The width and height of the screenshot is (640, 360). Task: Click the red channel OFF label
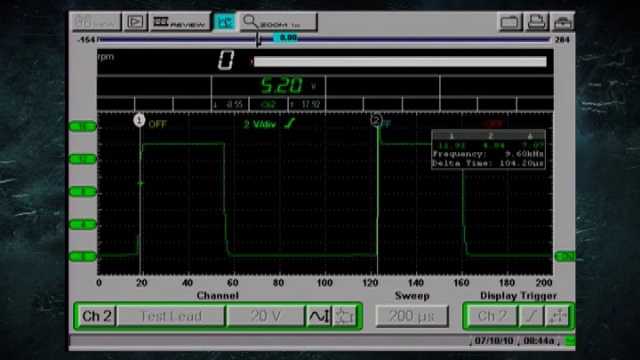(493, 123)
